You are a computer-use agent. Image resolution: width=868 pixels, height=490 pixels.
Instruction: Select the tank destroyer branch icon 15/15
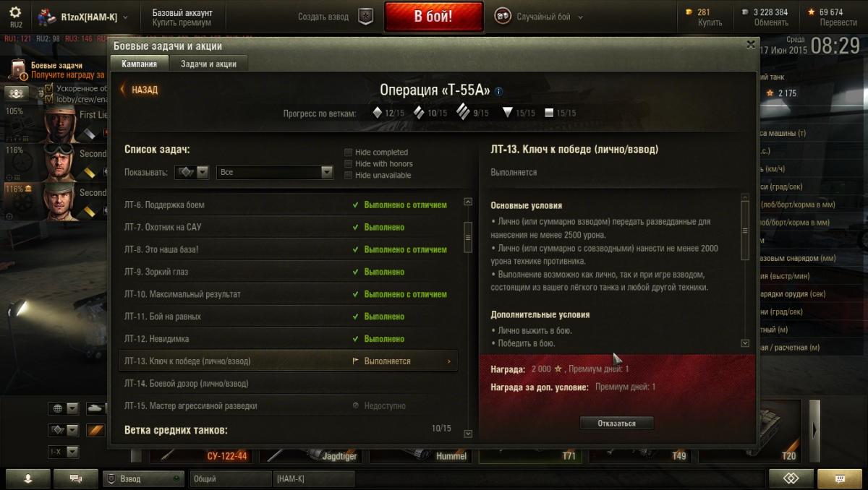[507, 113]
